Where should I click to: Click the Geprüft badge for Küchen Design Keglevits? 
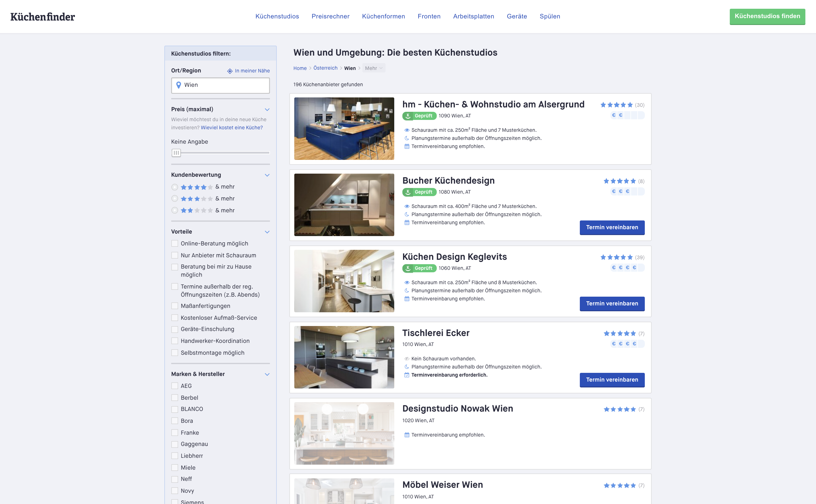pos(419,268)
